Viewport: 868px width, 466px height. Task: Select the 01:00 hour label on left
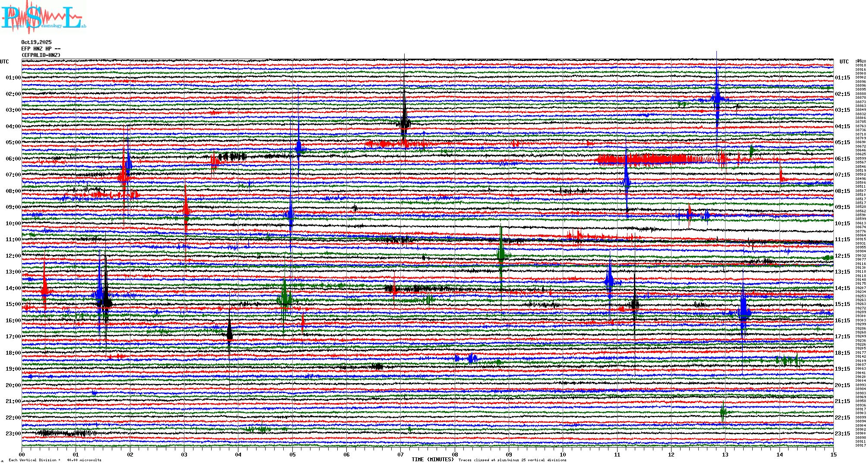(13, 78)
